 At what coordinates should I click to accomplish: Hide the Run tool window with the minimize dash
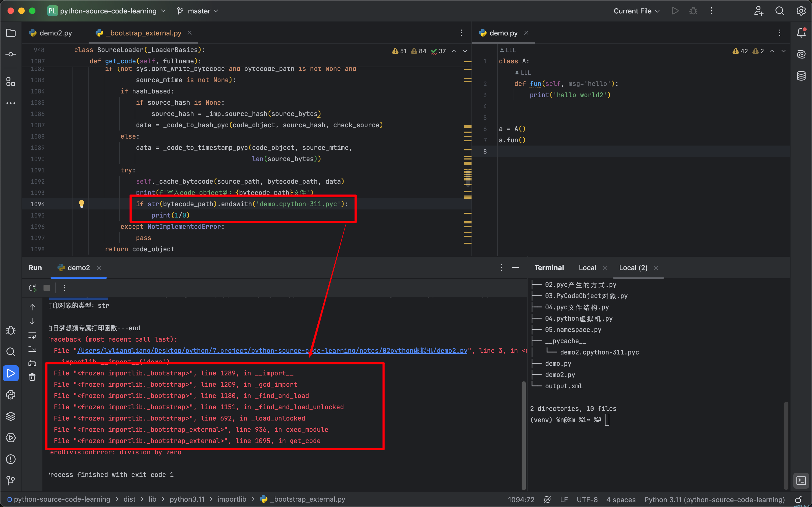[x=516, y=267]
